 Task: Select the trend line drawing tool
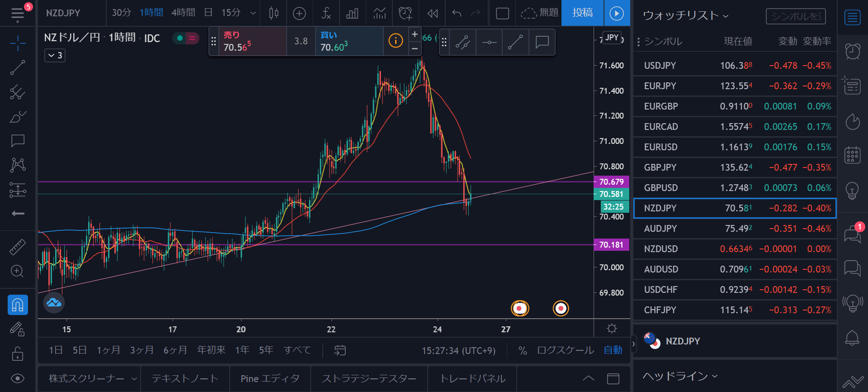pos(18,68)
